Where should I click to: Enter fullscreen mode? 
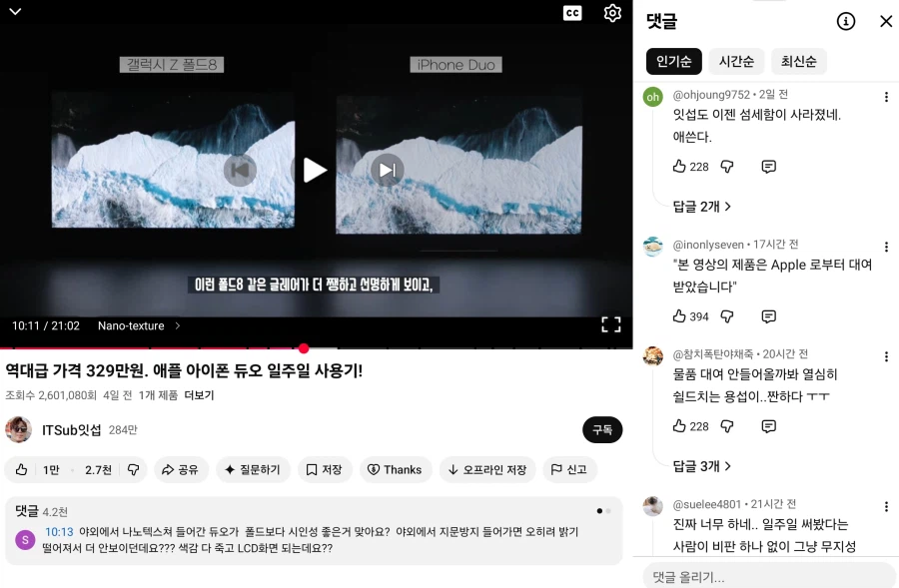611,324
